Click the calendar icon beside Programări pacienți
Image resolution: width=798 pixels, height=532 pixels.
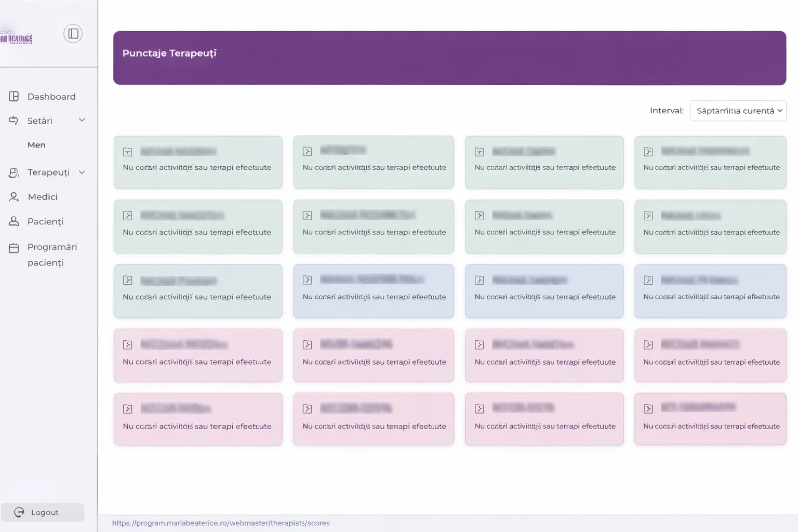14,248
